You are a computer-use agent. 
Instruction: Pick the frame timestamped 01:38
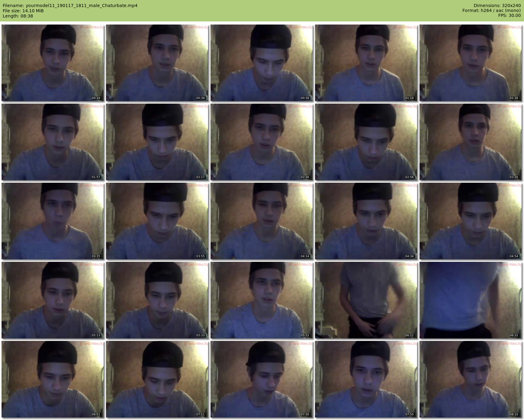point(471,63)
